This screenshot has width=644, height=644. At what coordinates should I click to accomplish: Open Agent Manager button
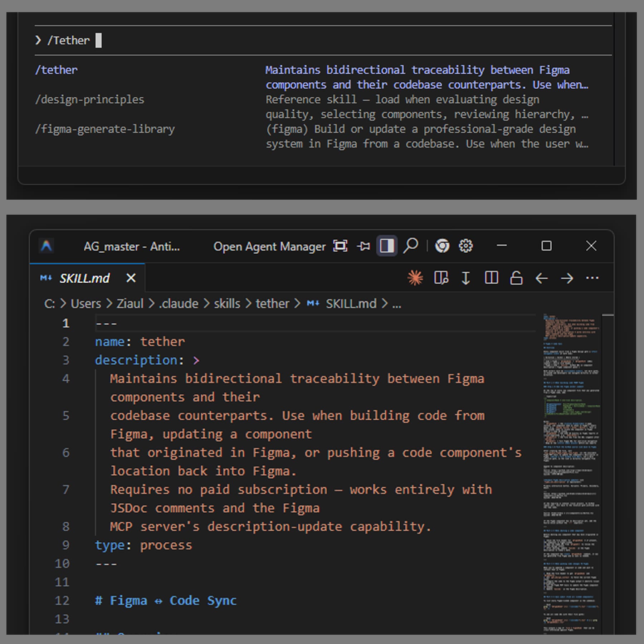269,247
